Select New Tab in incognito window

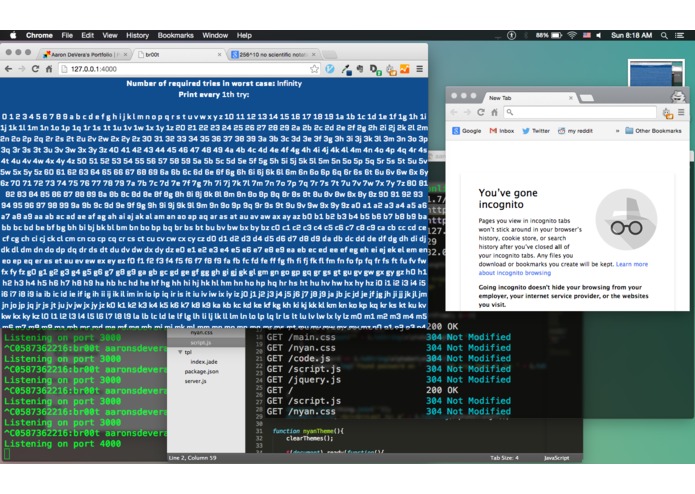click(530, 98)
